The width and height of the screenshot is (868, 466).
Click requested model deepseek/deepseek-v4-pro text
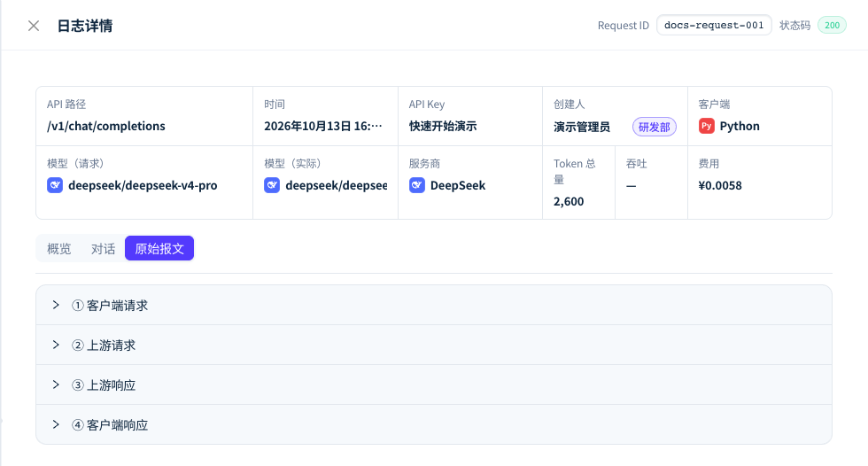pyautogui.click(x=143, y=185)
